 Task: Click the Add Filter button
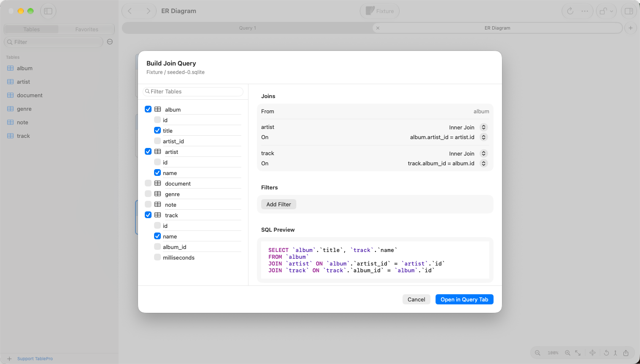tap(279, 204)
